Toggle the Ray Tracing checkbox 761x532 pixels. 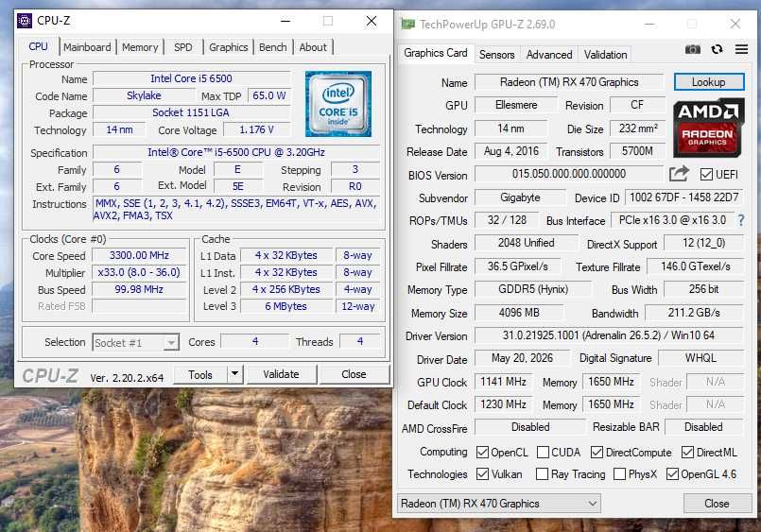[542, 474]
